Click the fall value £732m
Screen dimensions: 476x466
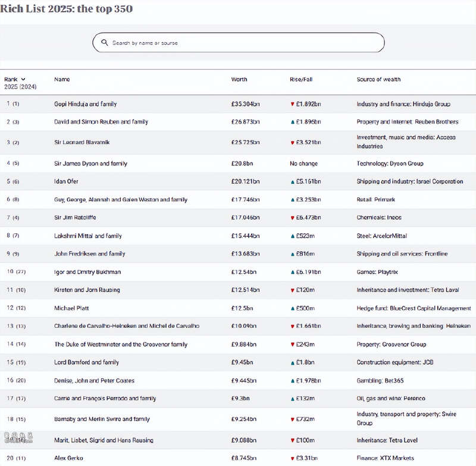click(305, 419)
